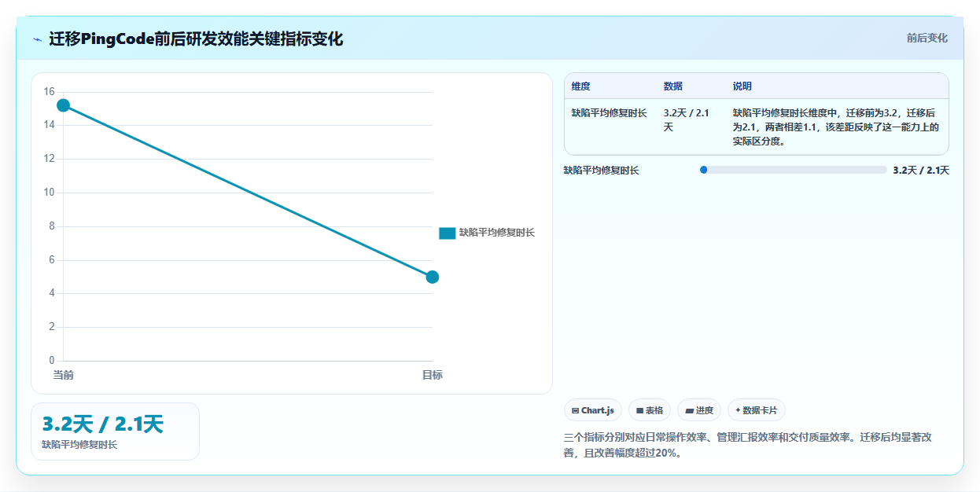This screenshot has width=980, height=492.
Task: Click the 进度 tag
Action: coord(699,410)
